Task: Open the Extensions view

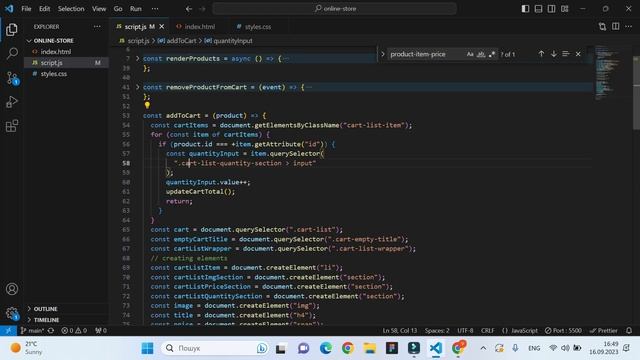Action: tap(12, 126)
